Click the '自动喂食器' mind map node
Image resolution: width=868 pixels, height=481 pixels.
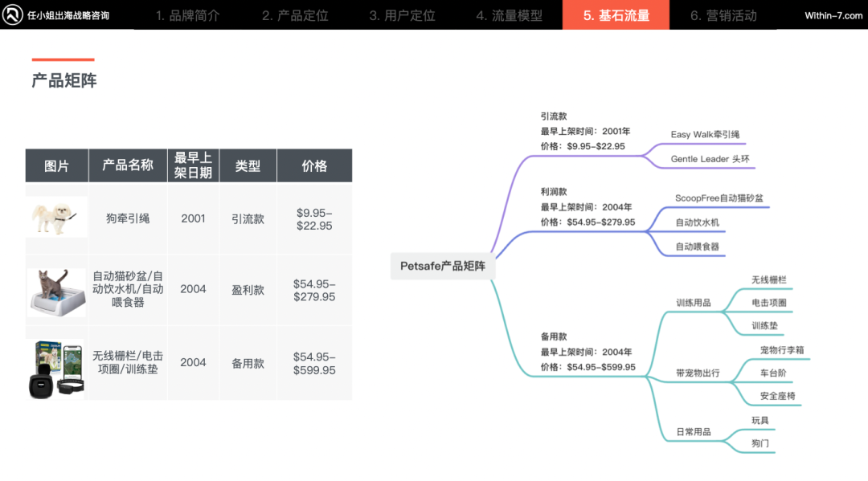pyautogui.click(x=697, y=247)
